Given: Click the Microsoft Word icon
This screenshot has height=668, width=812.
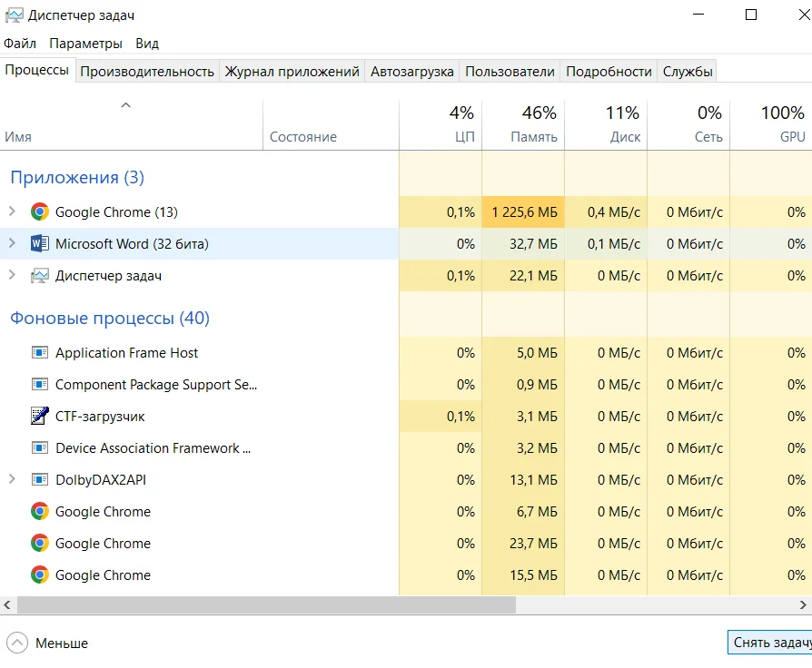Looking at the screenshot, I should [39, 244].
